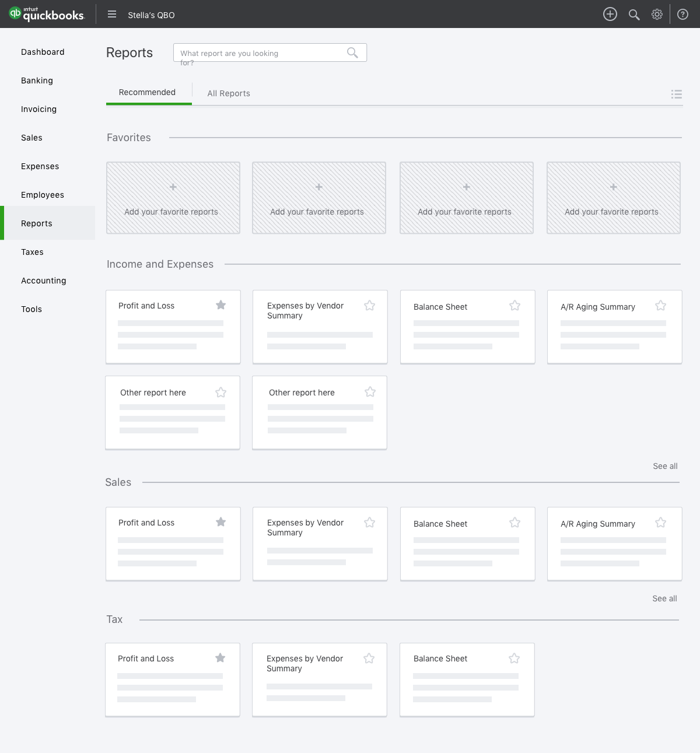The height and width of the screenshot is (753, 700).
Task: Open the hamburger navigation menu
Action: click(112, 15)
